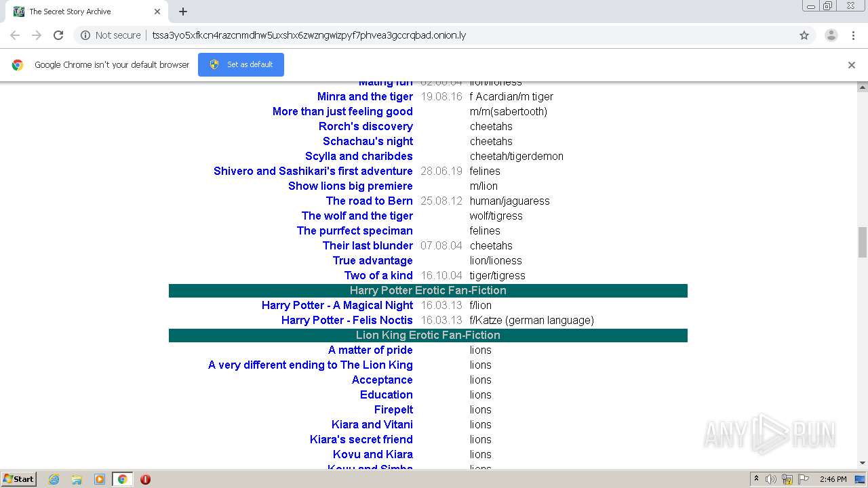Image resolution: width=868 pixels, height=488 pixels.
Task: Click the vertical scrollbar thumb
Action: point(863,242)
